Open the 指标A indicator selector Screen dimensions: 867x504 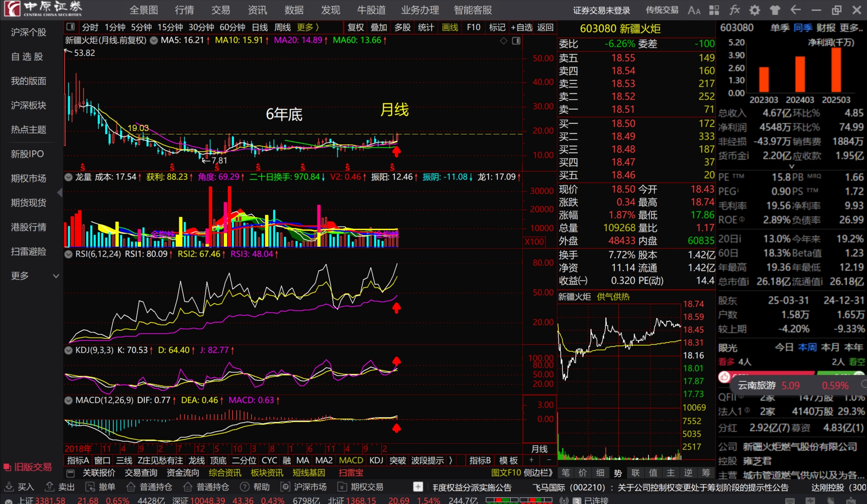78,460
